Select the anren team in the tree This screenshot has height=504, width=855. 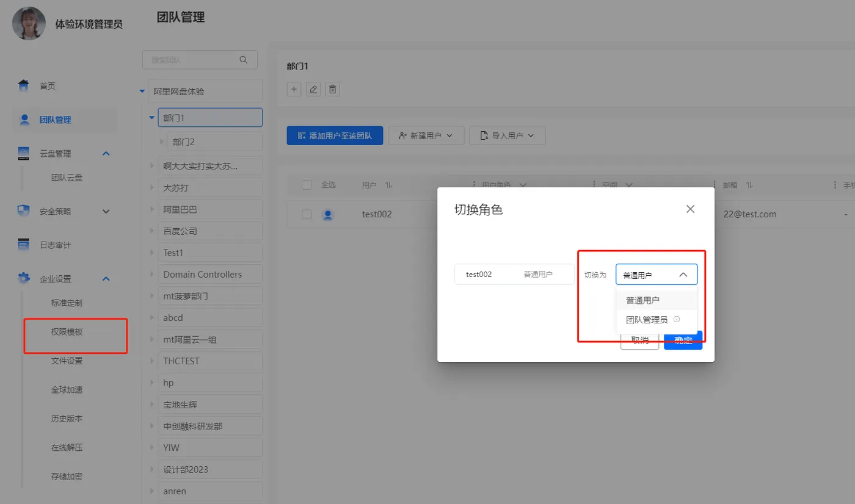[x=209, y=491]
